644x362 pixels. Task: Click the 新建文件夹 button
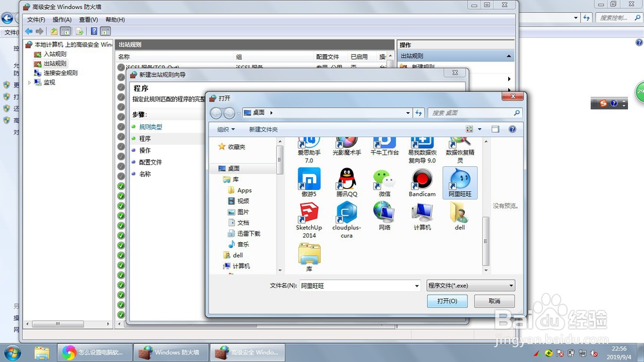(x=263, y=129)
